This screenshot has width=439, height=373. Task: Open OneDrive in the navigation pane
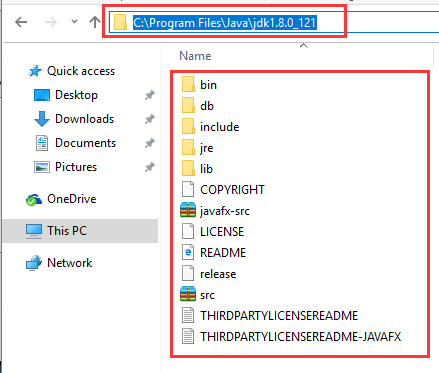tap(72, 199)
